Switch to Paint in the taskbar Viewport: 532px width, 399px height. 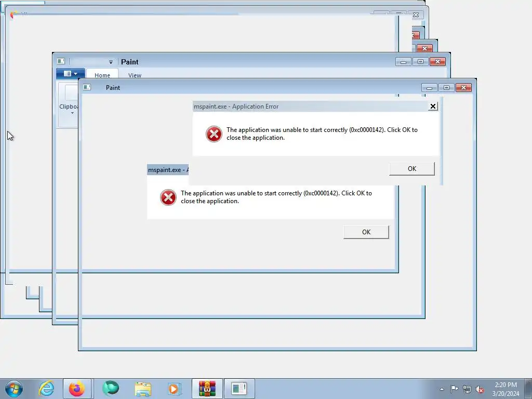pos(239,389)
